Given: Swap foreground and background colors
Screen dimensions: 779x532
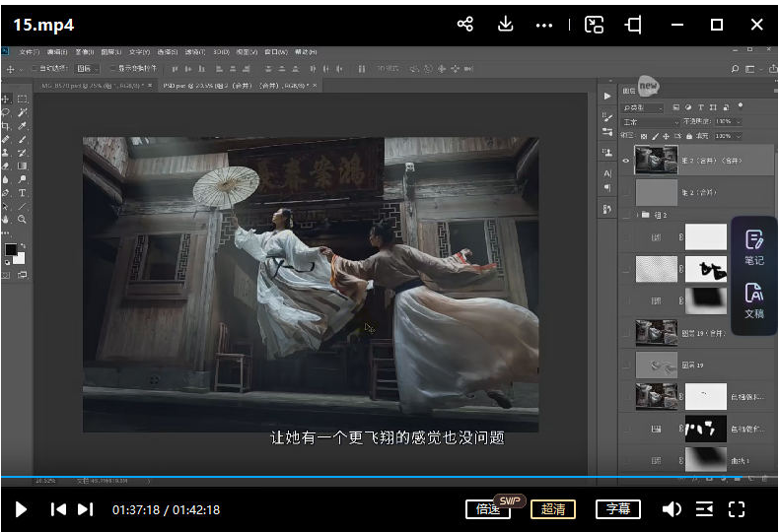Looking at the screenshot, I should pos(23,246).
